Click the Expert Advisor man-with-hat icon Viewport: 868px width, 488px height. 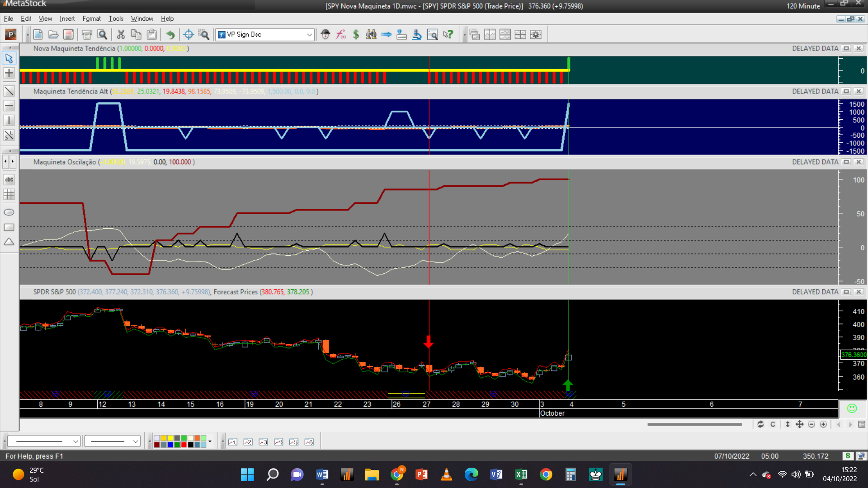325,34
